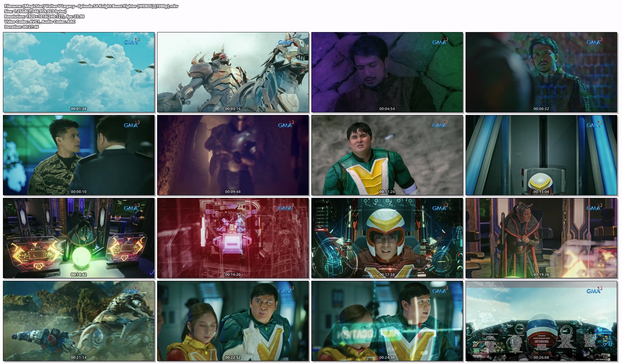
Task: Click the Duration 00:27:46 text
Action: coord(21,27)
